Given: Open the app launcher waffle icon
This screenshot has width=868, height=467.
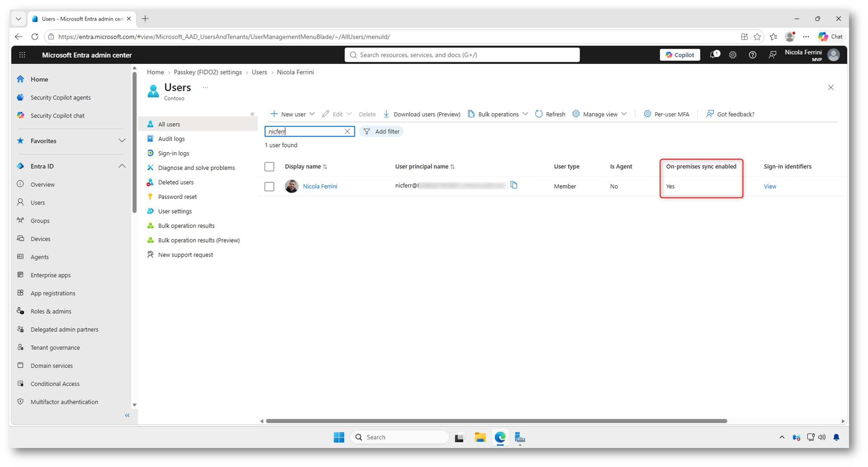Looking at the screenshot, I should [x=22, y=55].
